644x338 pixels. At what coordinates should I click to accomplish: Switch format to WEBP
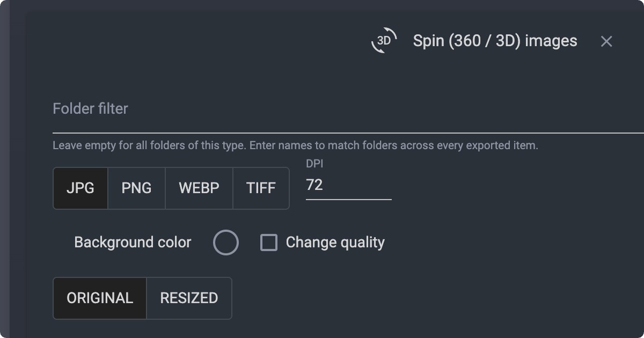[199, 188]
